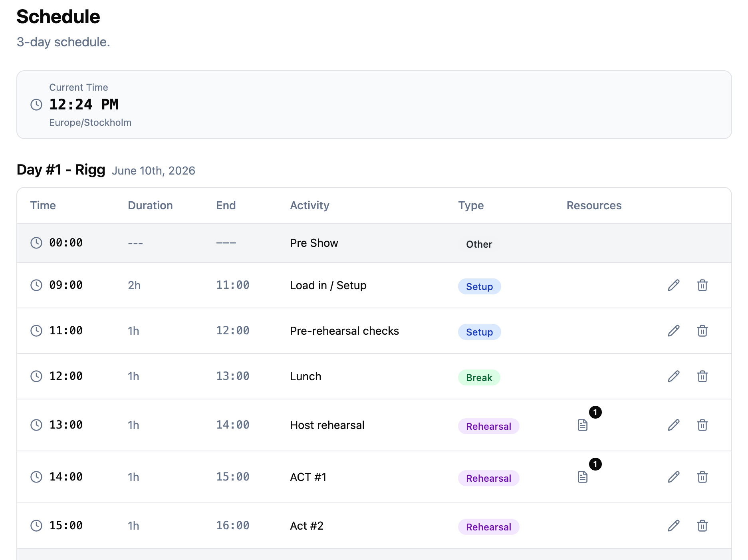Click the Time column header
748x560 pixels.
[x=43, y=205]
